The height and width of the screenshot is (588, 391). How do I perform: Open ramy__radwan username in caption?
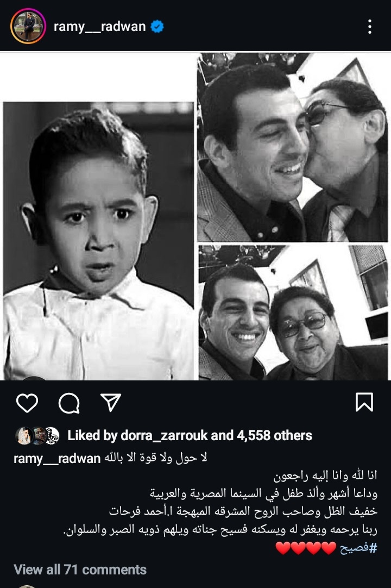click(57, 458)
